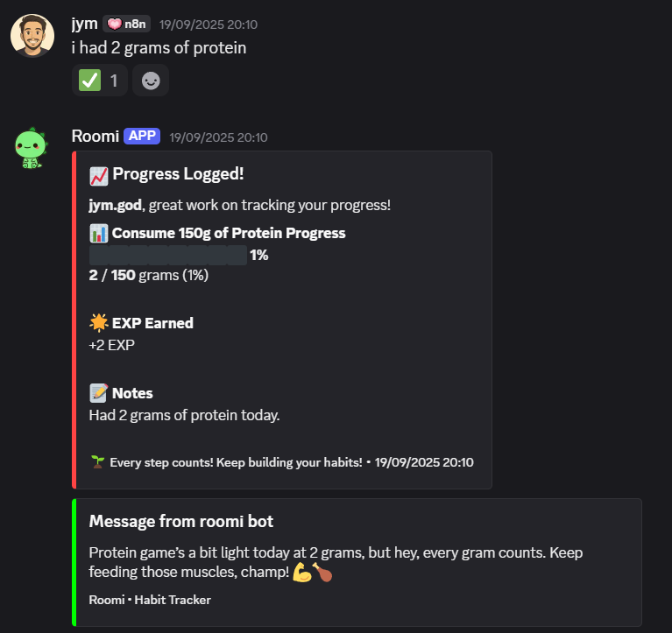Click the sun emoji beside EXP Earned
The image size is (672, 633).
[98, 323]
